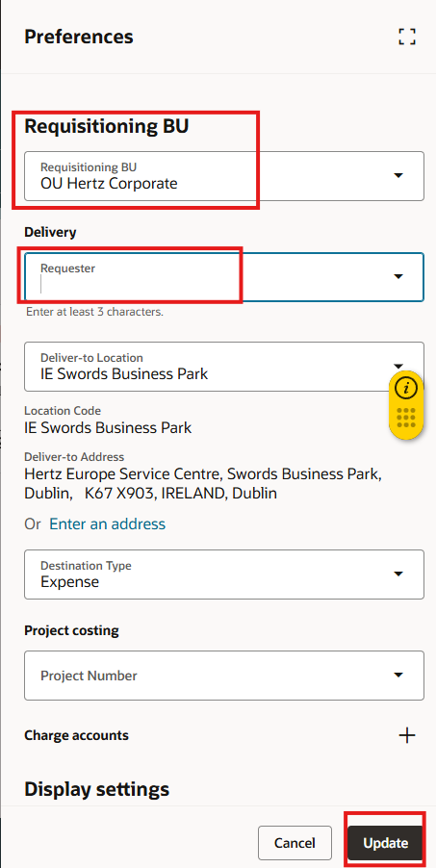This screenshot has width=436, height=868.
Task: Open the Deliver-to Location dropdown arrow
Action: click(398, 366)
